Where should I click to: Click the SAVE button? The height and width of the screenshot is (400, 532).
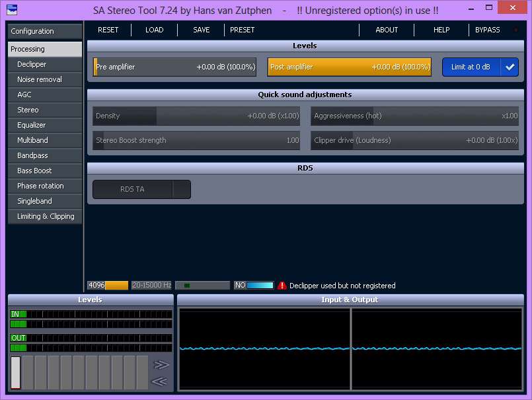(x=202, y=30)
